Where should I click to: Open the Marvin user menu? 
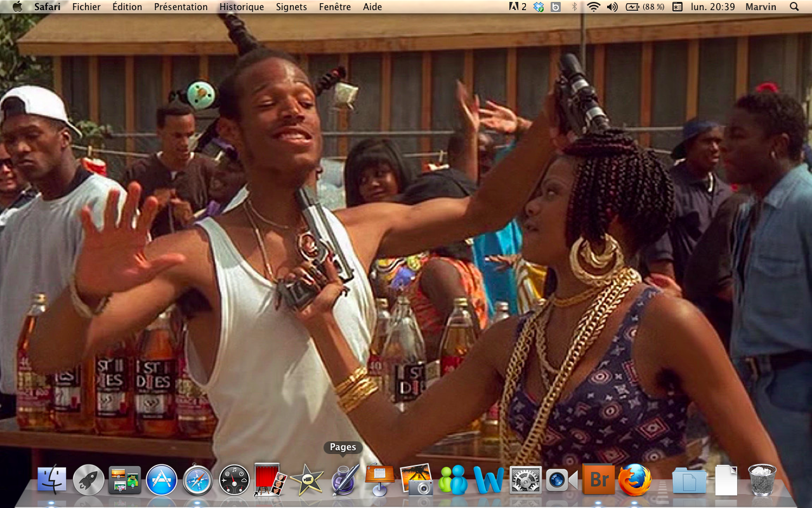761,7
